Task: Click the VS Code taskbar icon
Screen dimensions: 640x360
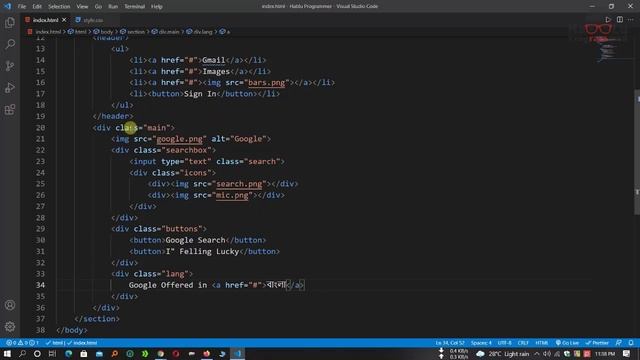Action: tap(238, 353)
